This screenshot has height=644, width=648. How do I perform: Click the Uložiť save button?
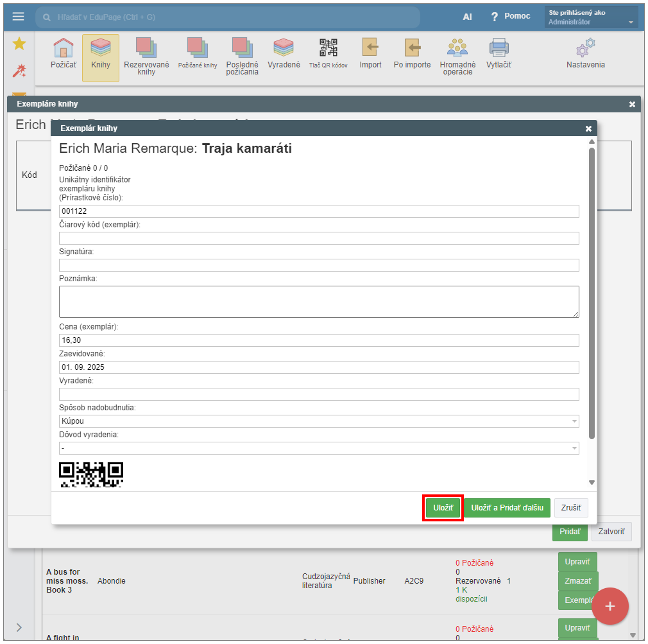(x=443, y=508)
